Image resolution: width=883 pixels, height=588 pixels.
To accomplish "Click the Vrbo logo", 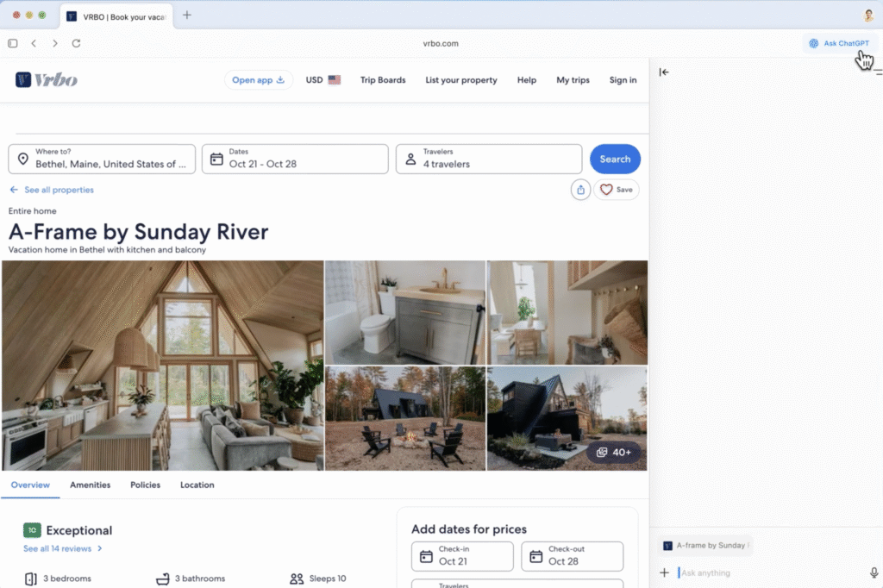I will click(x=45, y=79).
